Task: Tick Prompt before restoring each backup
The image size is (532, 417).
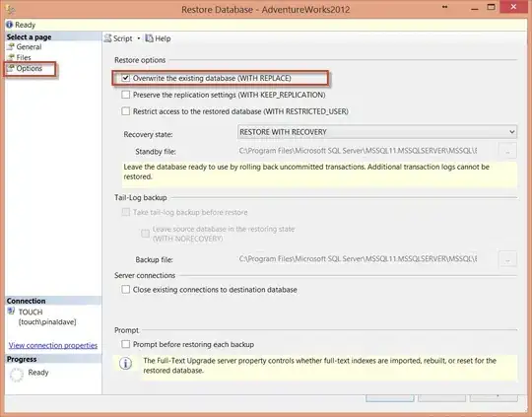Action: 125,344
